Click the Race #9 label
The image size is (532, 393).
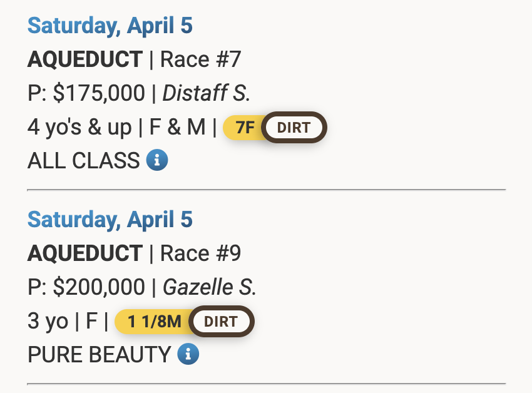[x=200, y=253]
